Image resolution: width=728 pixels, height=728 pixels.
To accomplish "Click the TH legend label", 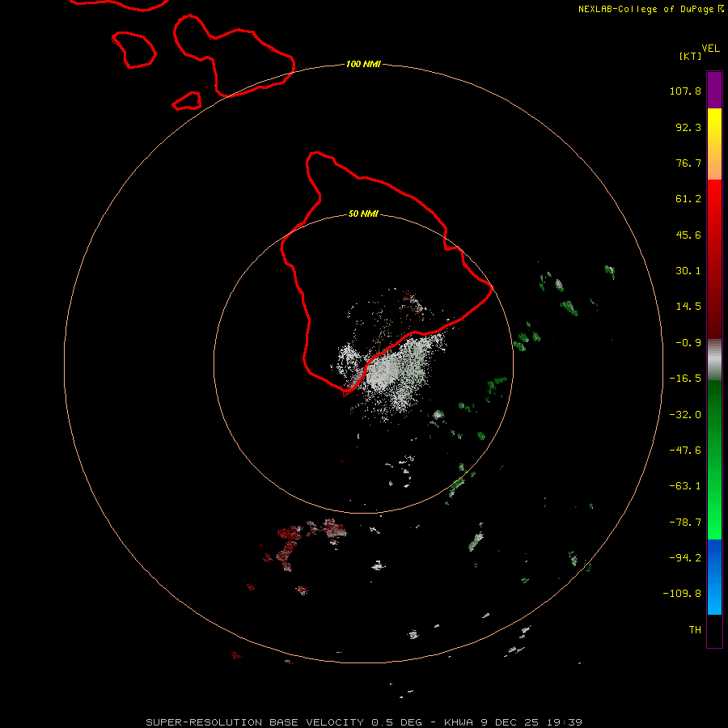I will 695,630.
